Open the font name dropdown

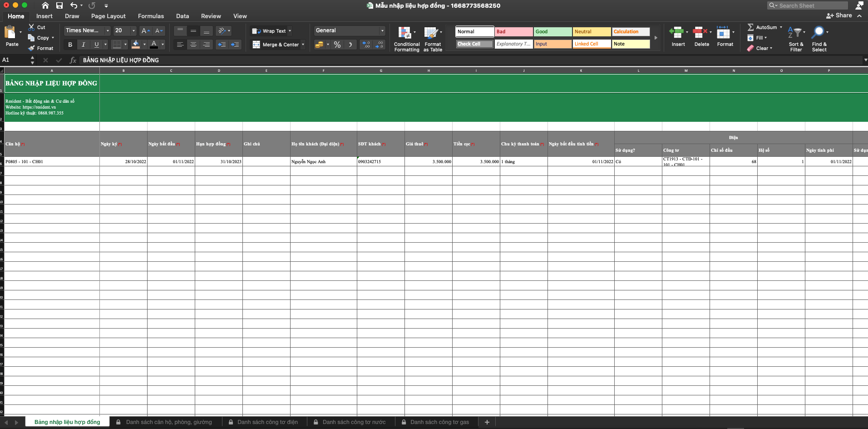click(108, 30)
